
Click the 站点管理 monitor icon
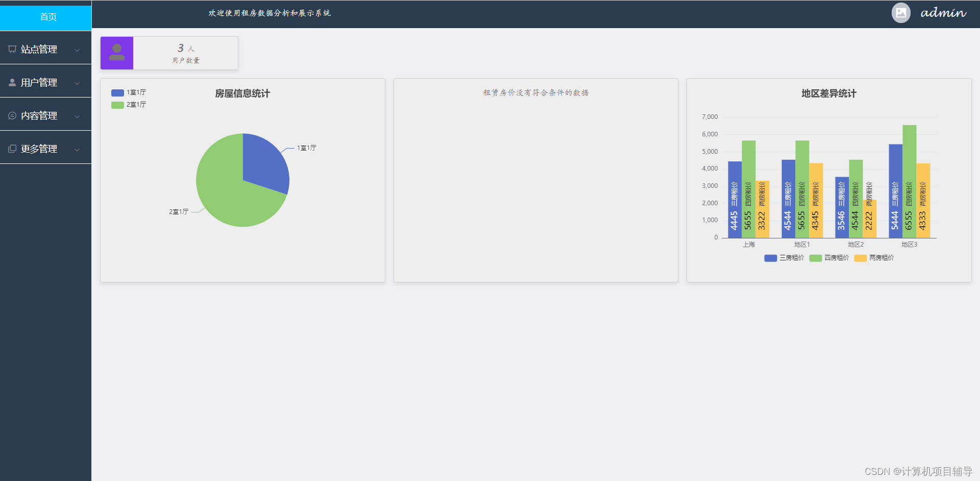[x=12, y=49]
